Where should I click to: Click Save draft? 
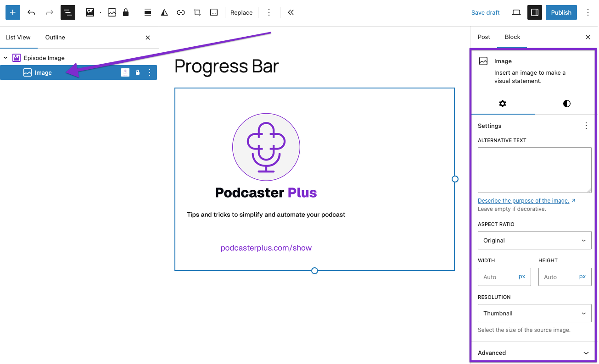coord(485,12)
